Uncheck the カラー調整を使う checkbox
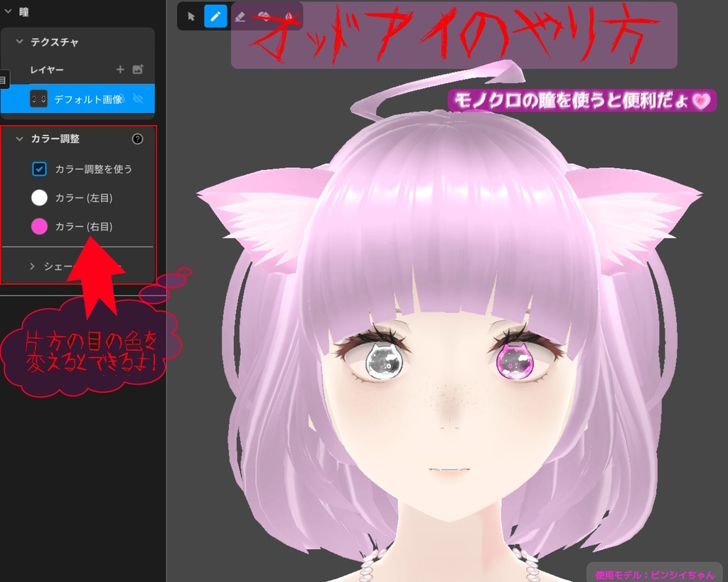The height and width of the screenshot is (582, 728). (39, 169)
